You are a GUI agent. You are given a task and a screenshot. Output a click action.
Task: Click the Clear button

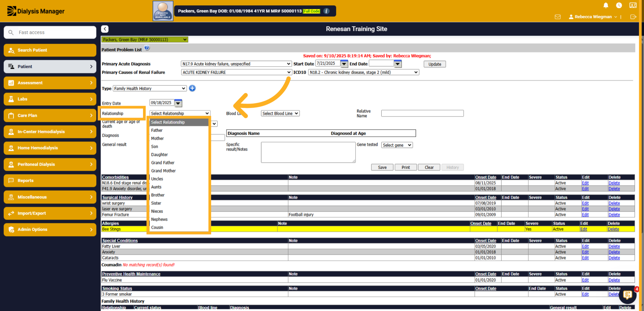coord(429,167)
